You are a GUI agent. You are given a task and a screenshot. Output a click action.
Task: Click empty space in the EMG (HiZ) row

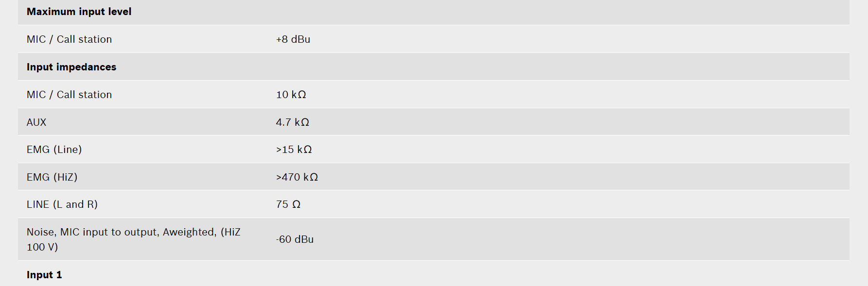[x=584, y=177]
